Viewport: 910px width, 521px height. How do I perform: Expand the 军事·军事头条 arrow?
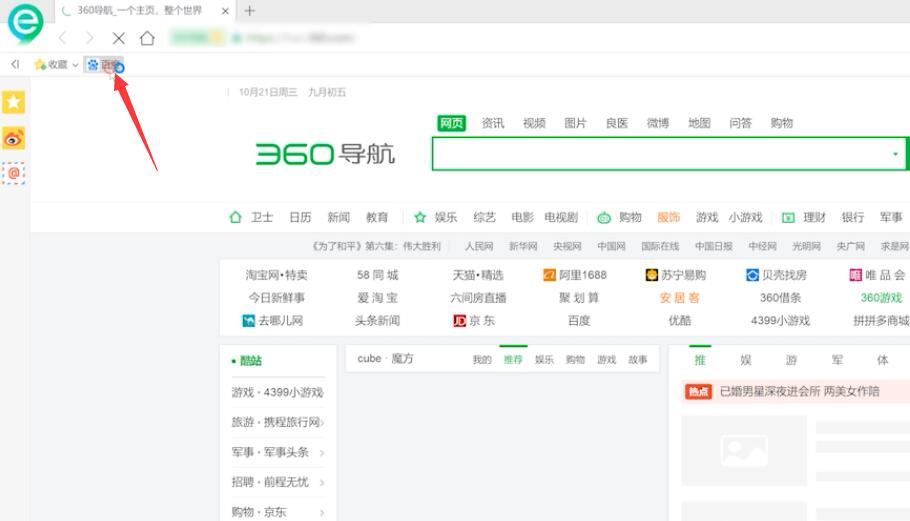322,453
